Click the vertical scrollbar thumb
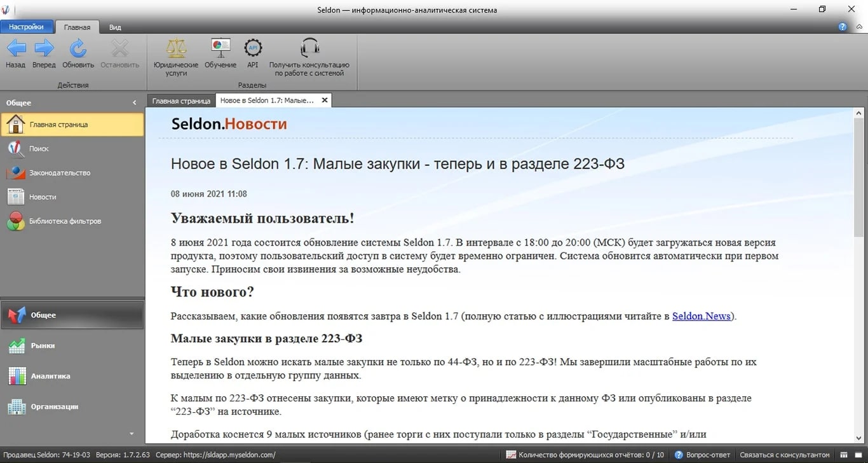Viewport: 868px width, 463px height. coord(858,178)
